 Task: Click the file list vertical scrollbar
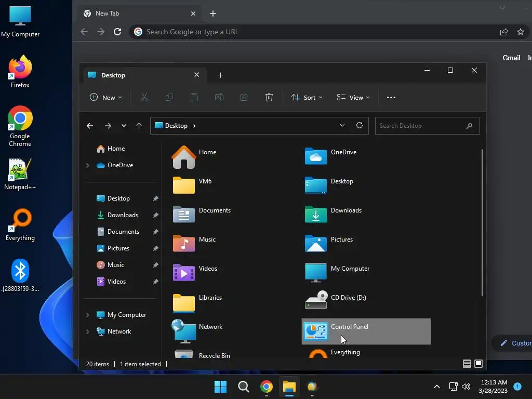click(x=482, y=222)
